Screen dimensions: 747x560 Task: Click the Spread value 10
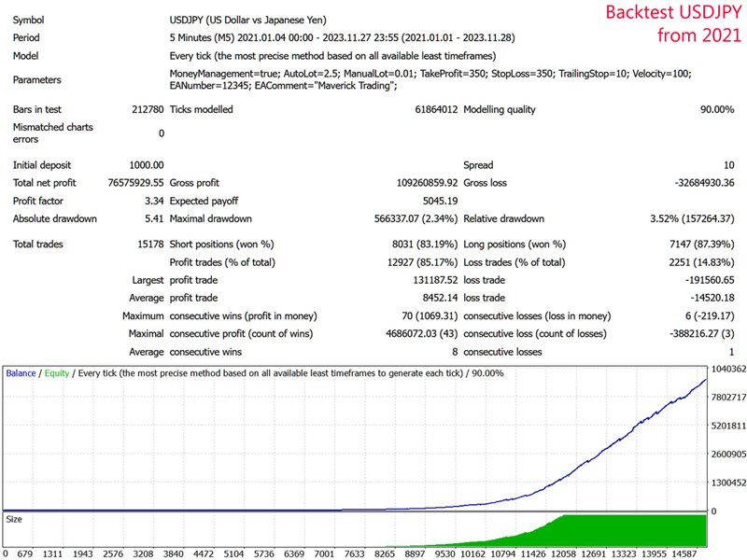(729, 165)
